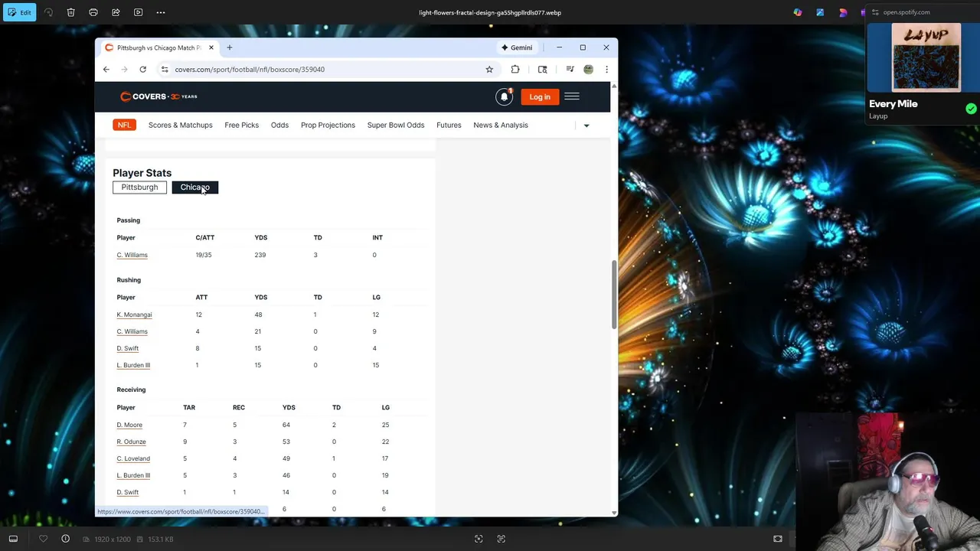
Task: Click the site info icon in address bar
Action: (164, 69)
